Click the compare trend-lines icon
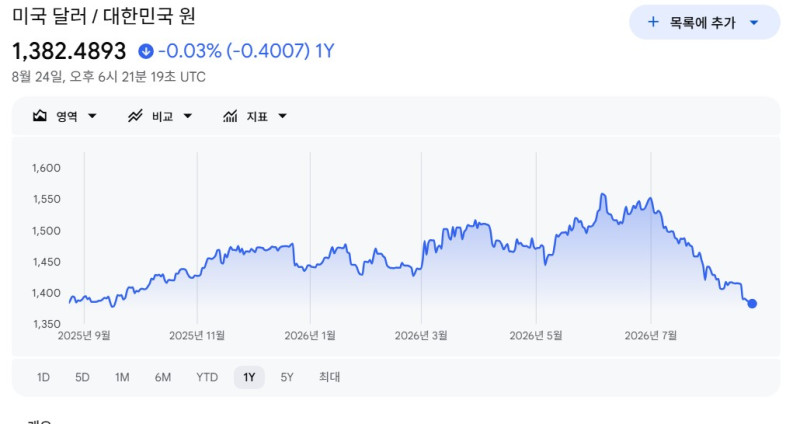This screenshot has height=424, width=800. coord(135,116)
